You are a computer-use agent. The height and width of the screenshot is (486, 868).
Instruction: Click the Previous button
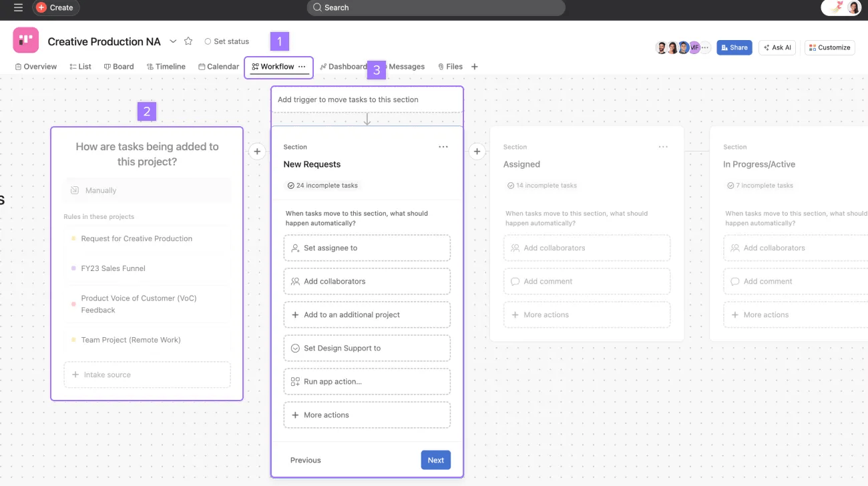pyautogui.click(x=305, y=460)
